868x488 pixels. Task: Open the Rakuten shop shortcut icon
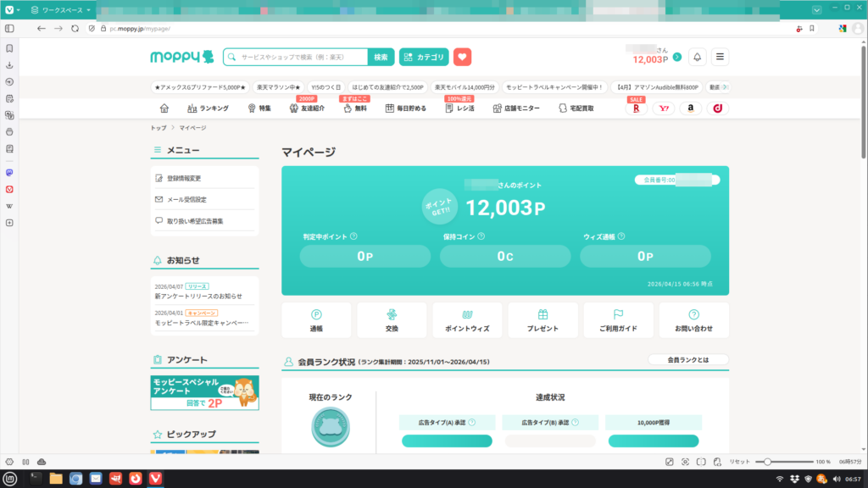coord(636,108)
